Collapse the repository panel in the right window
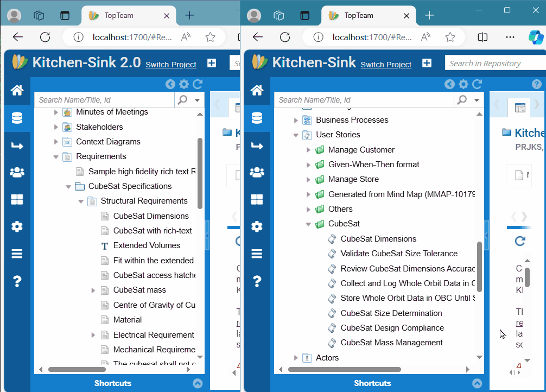The height and width of the screenshot is (392, 546). (449, 84)
